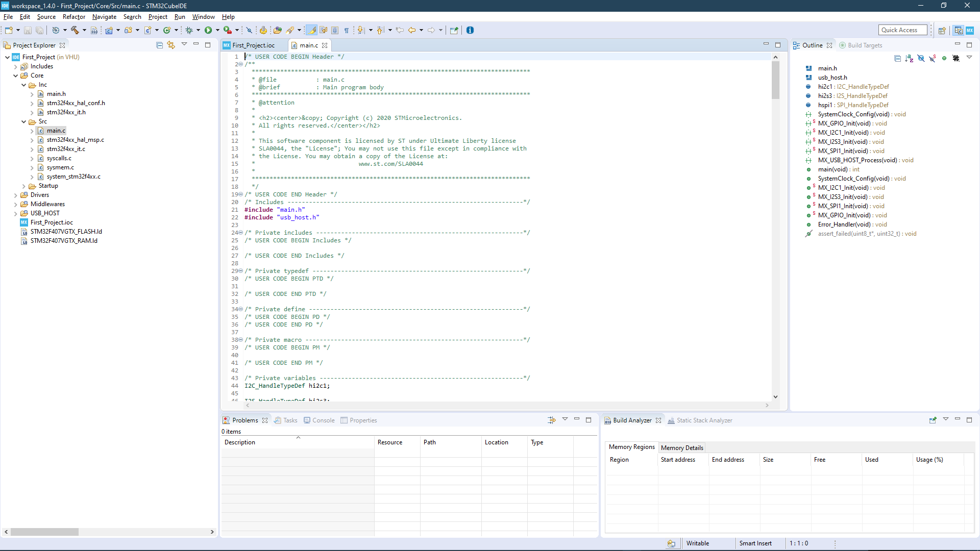Screen dimensions: 980x551
Task: Click the Run icon in the toolbar
Action: click(x=209, y=30)
